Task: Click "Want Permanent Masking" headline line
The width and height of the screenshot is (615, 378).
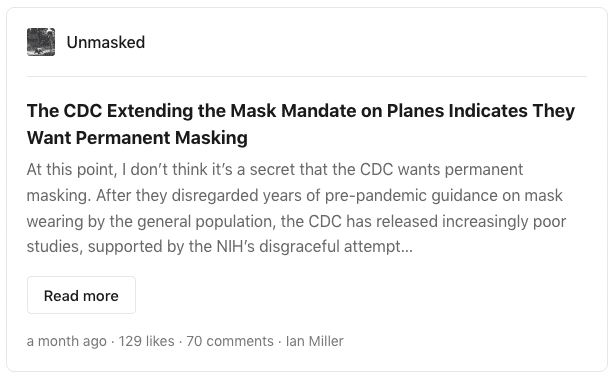Action: [x=137, y=138]
